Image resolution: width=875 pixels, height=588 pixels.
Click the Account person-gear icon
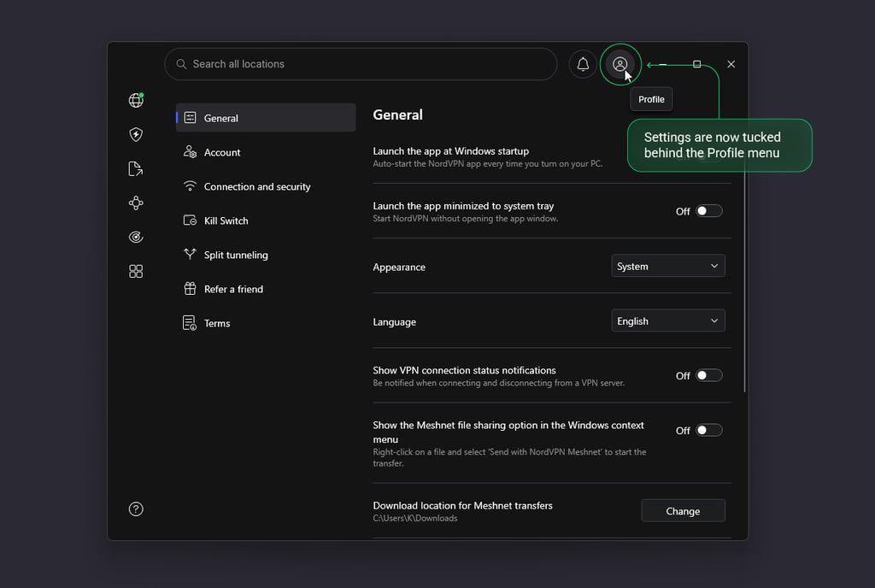pos(191,152)
